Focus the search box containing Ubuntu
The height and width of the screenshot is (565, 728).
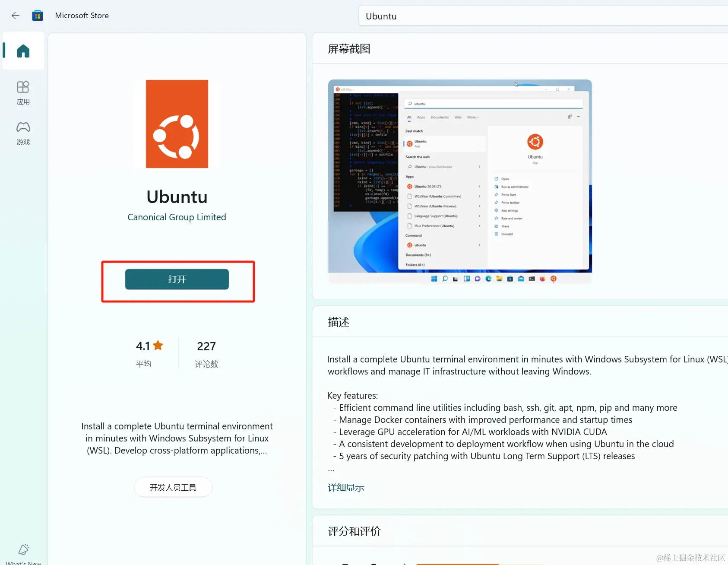coord(543,16)
